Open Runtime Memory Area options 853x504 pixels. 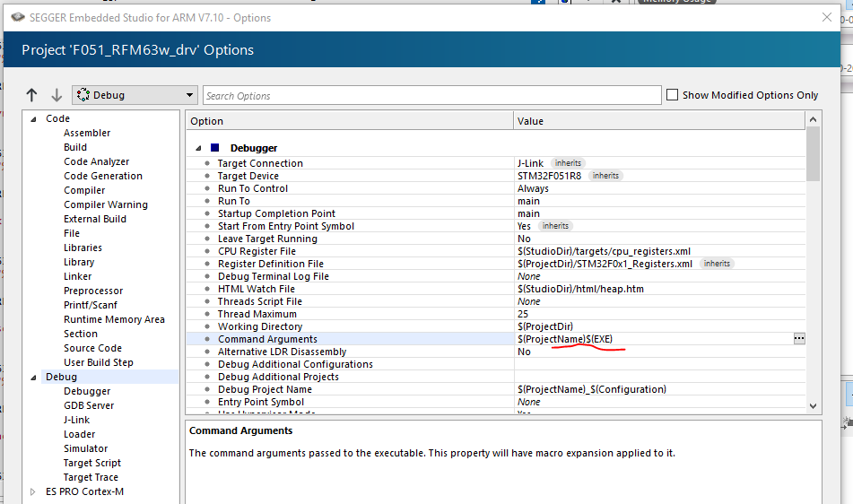pyautogui.click(x=114, y=319)
